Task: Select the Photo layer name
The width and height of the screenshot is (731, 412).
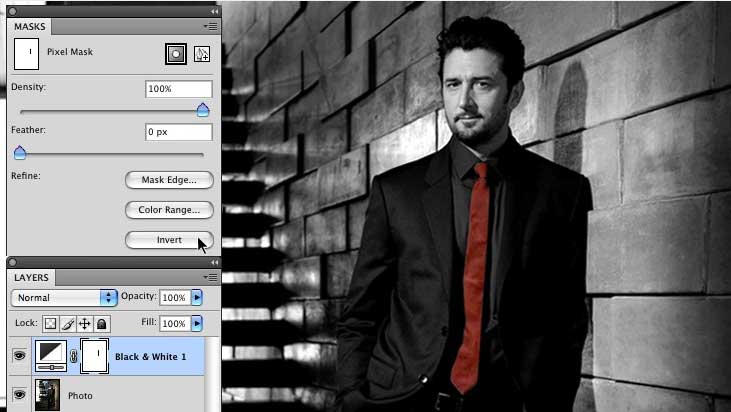Action: 80,396
